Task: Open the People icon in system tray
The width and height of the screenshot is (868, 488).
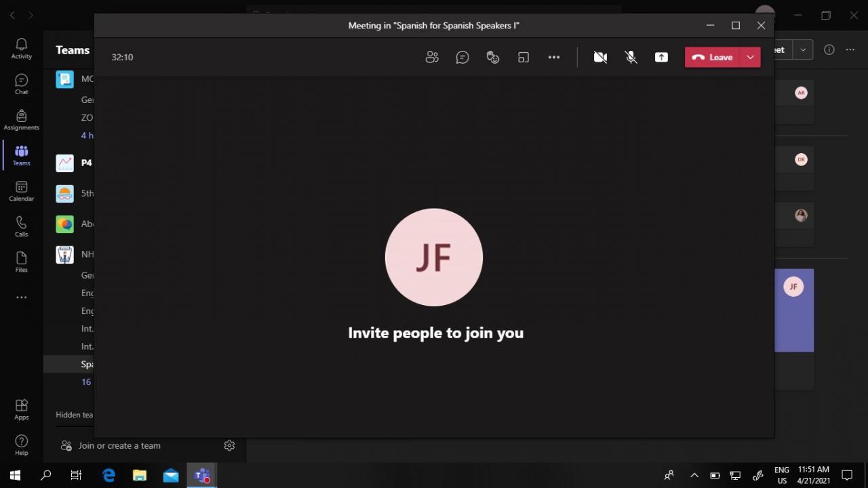Action: pyautogui.click(x=669, y=475)
